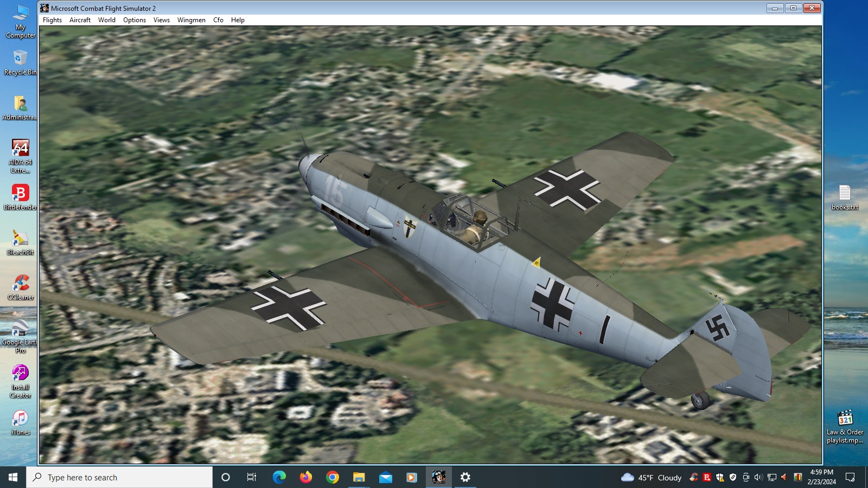868x488 pixels.
Task: Select the Google Earth Pro desktop shortcut
Action: 20,336
